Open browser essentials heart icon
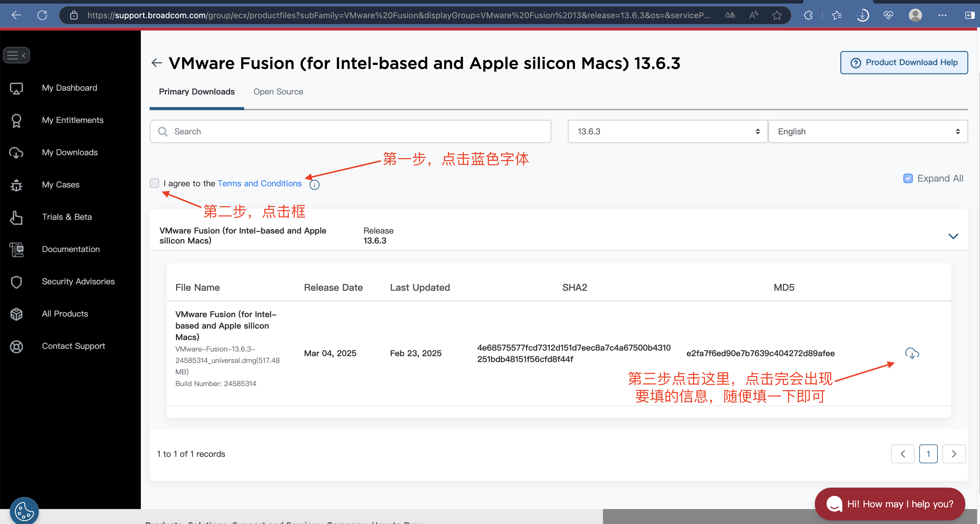The height and width of the screenshot is (524, 980). tap(888, 15)
